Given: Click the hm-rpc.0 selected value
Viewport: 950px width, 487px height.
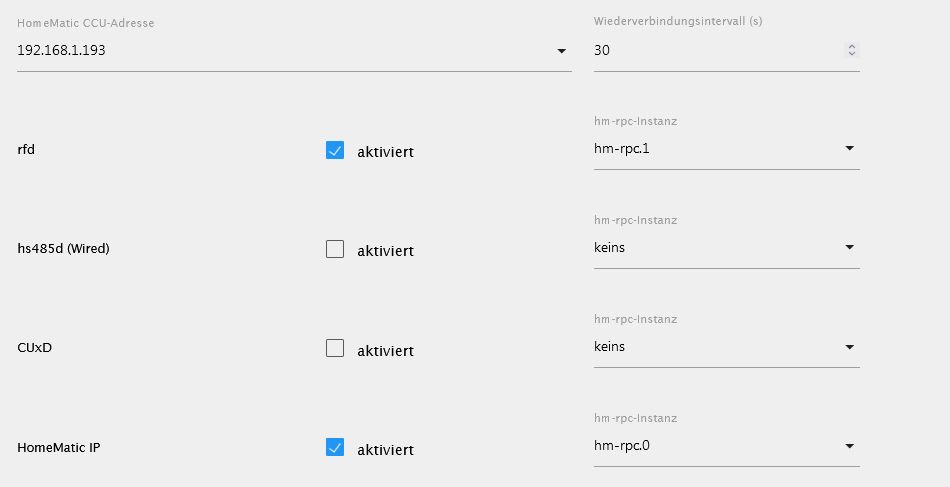Looking at the screenshot, I should pos(622,446).
